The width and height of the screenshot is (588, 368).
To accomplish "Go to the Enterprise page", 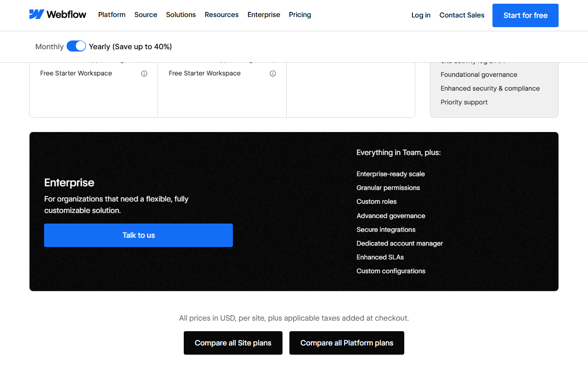I will (x=264, y=15).
